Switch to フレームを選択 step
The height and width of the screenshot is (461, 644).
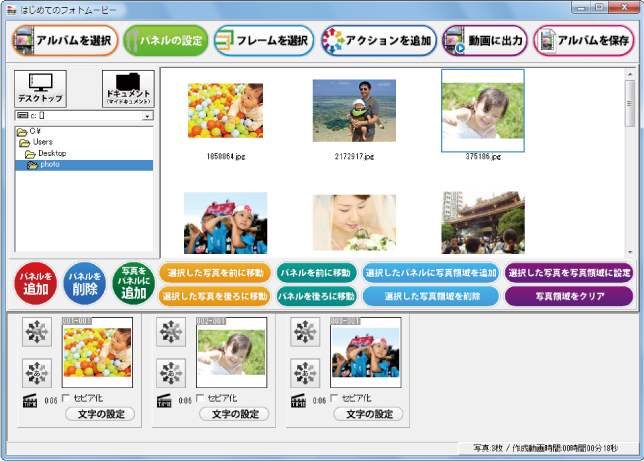tap(263, 41)
